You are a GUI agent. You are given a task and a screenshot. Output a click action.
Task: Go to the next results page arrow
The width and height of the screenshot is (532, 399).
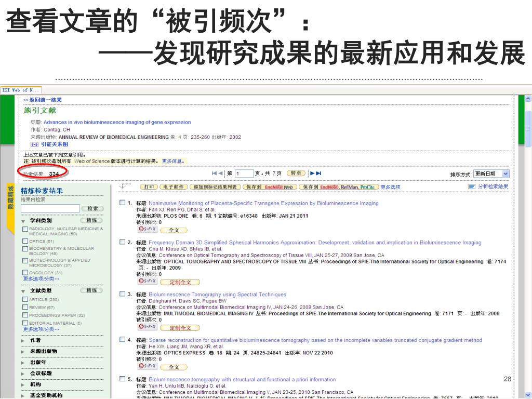[x=313, y=174]
